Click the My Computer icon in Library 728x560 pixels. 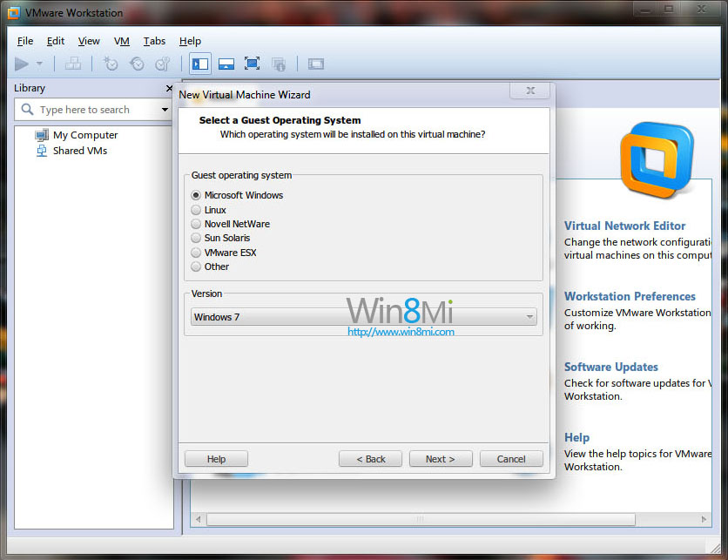pyautogui.click(x=42, y=135)
